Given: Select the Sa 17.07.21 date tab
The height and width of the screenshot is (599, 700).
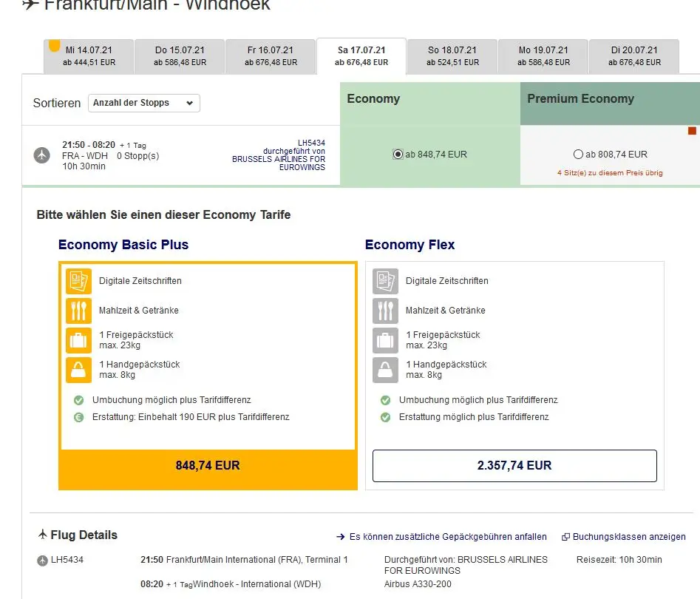Looking at the screenshot, I should [x=361, y=56].
